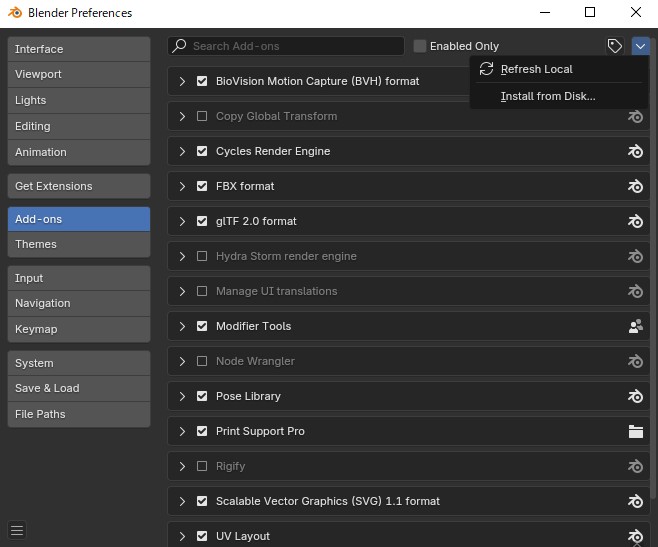Click Blender icon on FBX format row

click(x=635, y=186)
